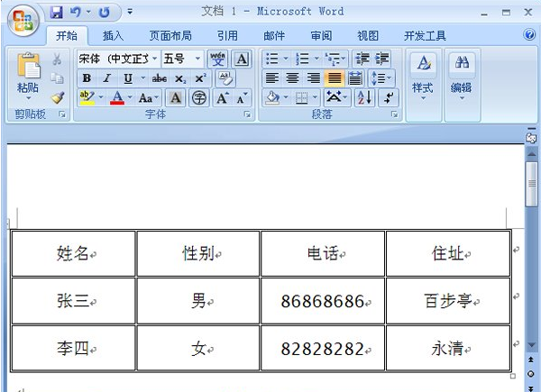Viewport: 541px width, 392px height.
Task: Toggle subscript formatting
Action: click(180, 78)
